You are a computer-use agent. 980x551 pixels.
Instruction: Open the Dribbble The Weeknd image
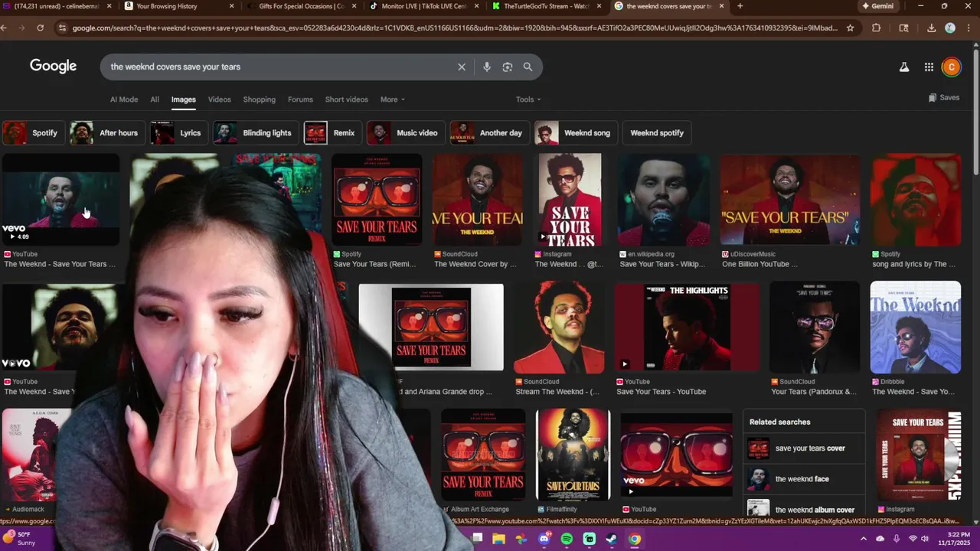[915, 328]
